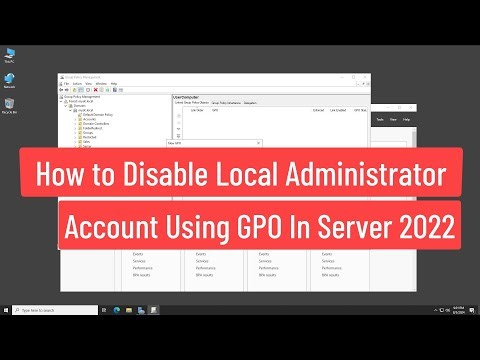
Task: Click the GPO column header
Action: pyautogui.click(x=215, y=110)
